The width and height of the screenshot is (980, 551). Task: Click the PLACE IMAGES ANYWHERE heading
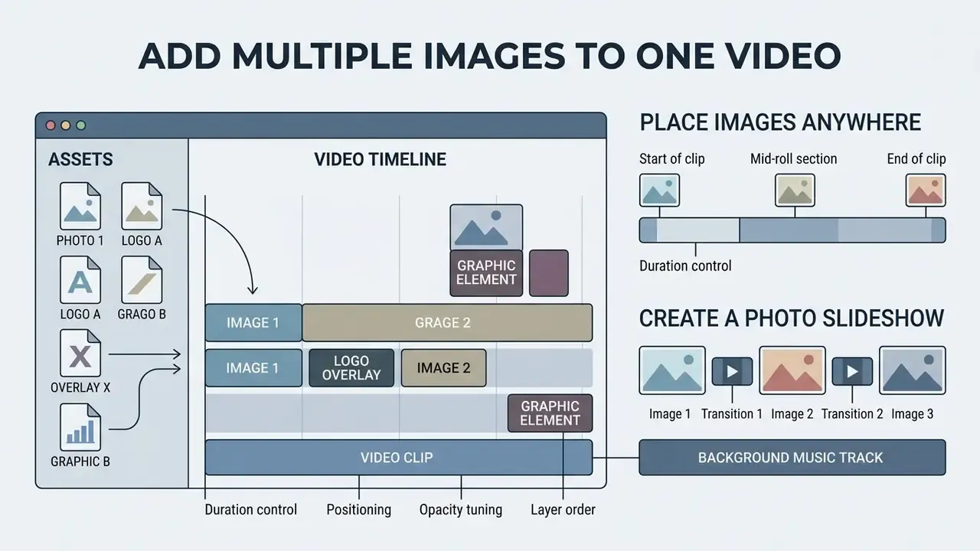[780, 122]
